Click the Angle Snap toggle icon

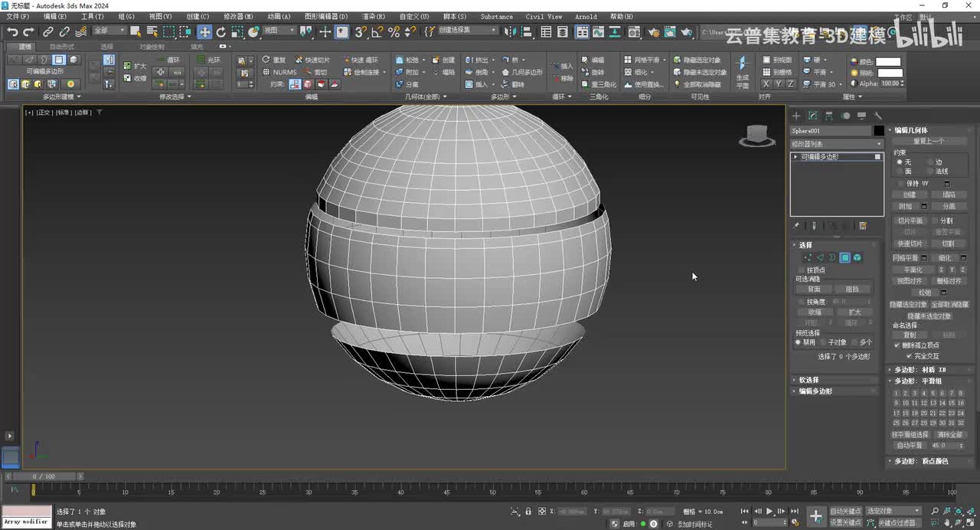point(377,31)
